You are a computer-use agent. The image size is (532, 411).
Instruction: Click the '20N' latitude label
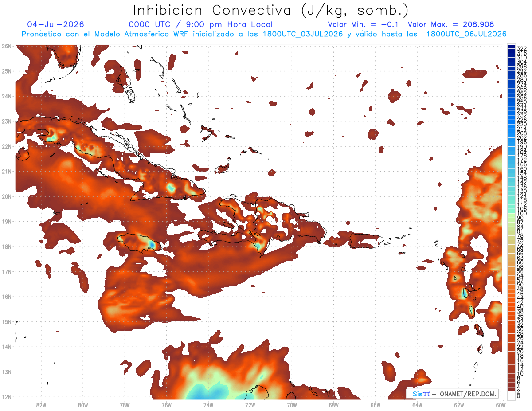coord(6,196)
